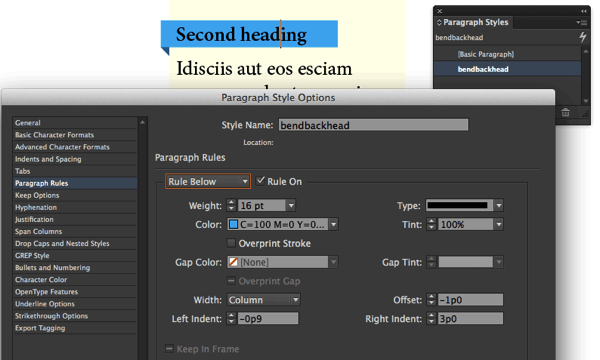The height and width of the screenshot is (360, 600).
Task: Select the Strikethrough Options category
Action: [x=75, y=316]
